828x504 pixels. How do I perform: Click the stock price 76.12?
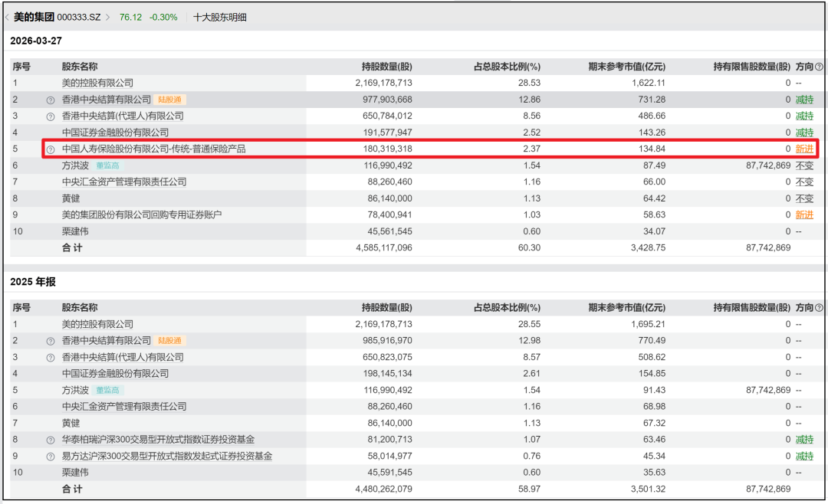[130, 18]
